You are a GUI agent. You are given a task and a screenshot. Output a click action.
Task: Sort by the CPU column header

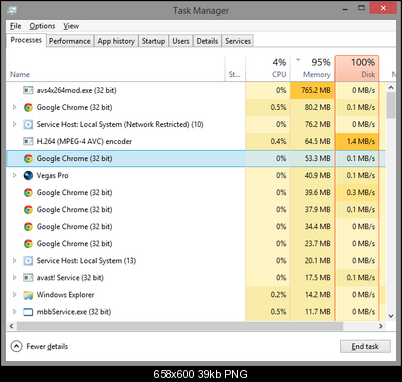pos(268,69)
